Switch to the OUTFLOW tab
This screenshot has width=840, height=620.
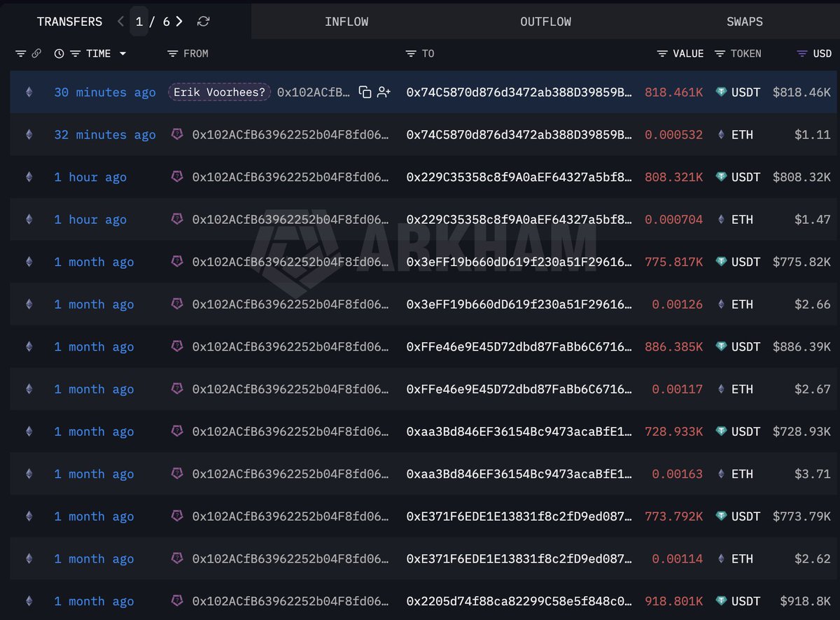(545, 22)
